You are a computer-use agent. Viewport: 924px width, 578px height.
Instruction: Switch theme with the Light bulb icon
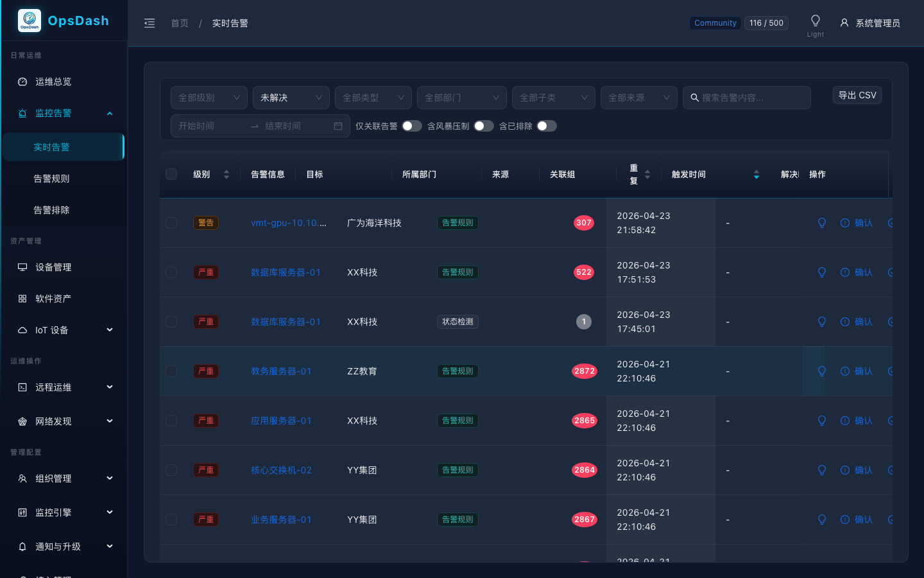[816, 21]
